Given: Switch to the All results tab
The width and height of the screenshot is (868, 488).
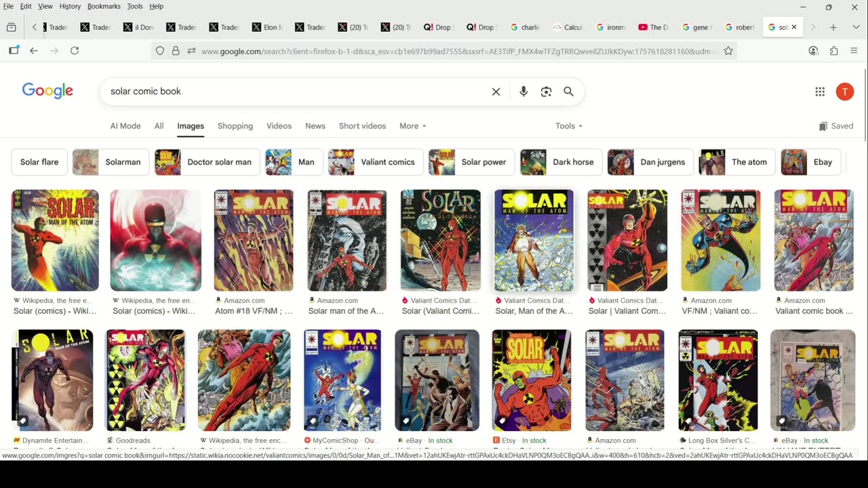Looking at the screenshot, I should pyautogui.click(x=159, y=126).
